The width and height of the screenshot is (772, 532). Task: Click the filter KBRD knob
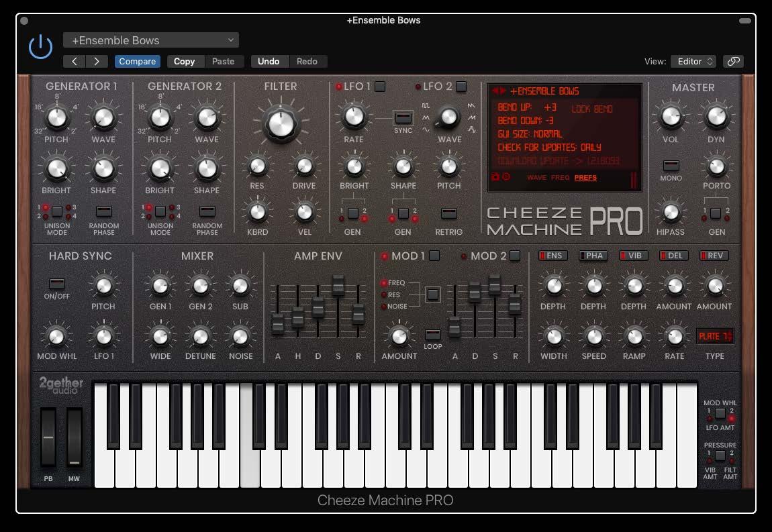(x=257, y=213)
